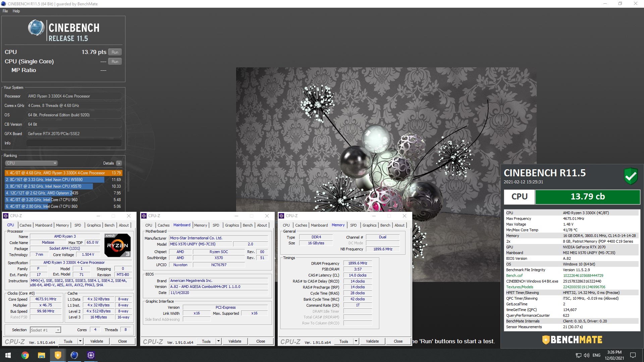Click the Cinebench logo sphere

(36, 28)
